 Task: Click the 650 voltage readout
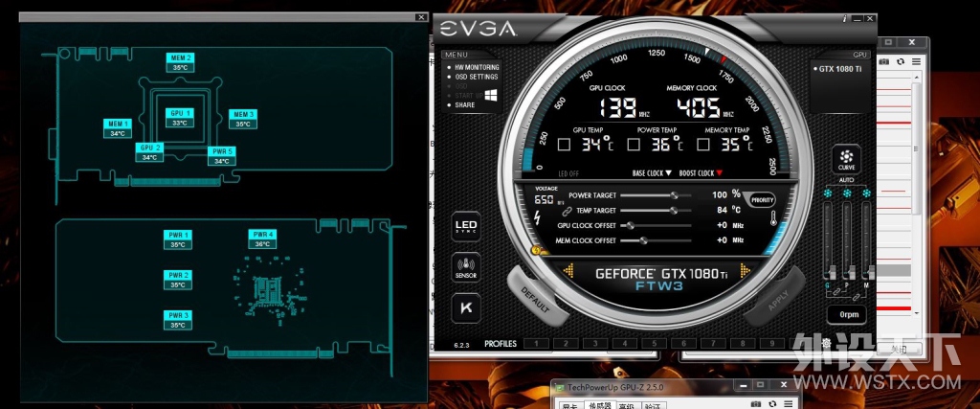click(544, 200)
